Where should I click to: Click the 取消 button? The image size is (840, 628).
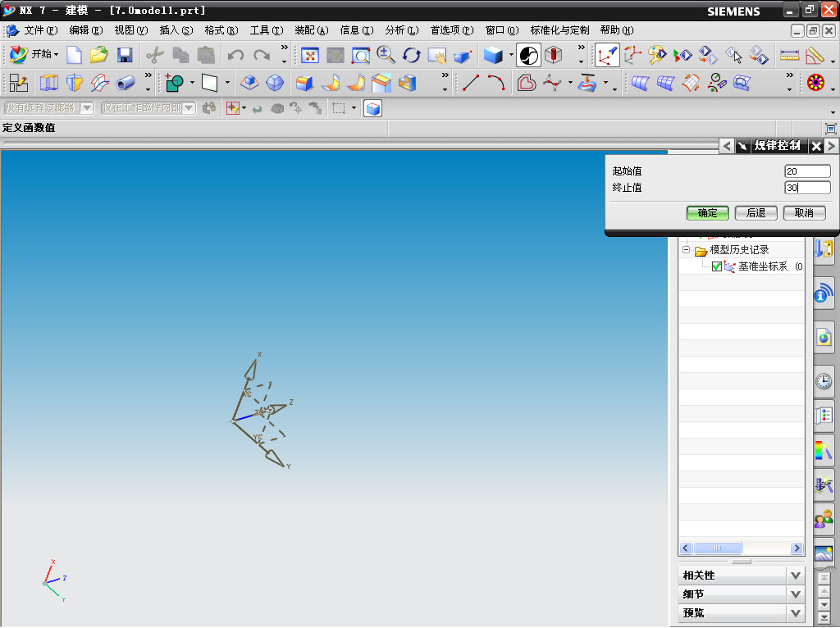pyautogui.click(x=804, y=213)
